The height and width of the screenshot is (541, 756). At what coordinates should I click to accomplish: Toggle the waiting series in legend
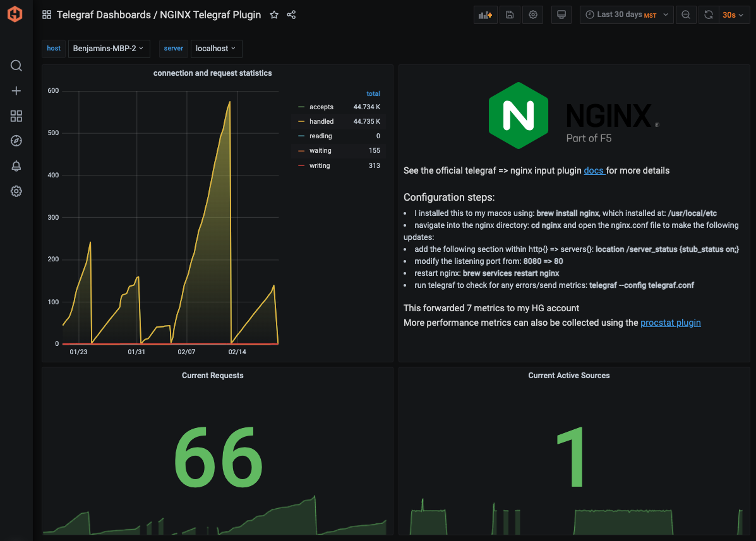point(320,151)
